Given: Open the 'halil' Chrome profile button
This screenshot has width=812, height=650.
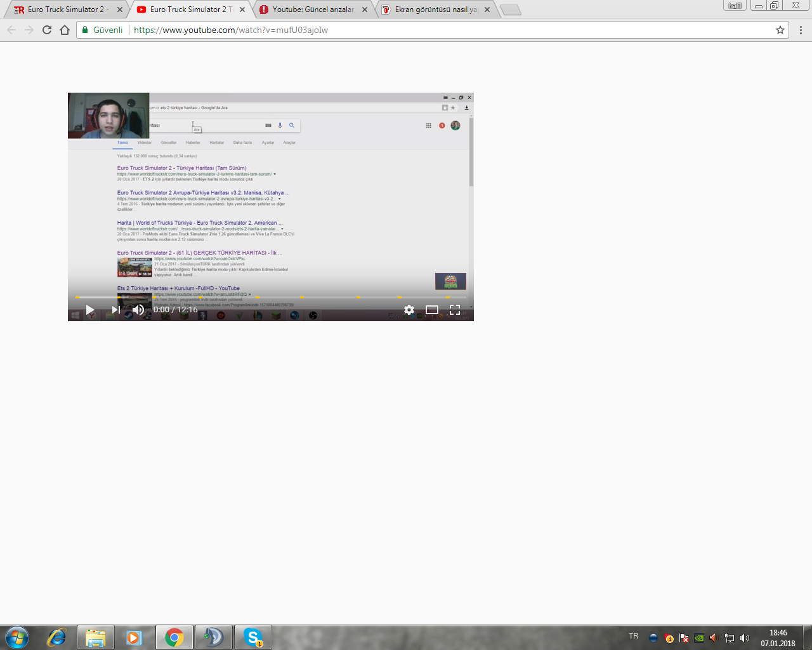Looking at the screenshot, I should point(735,6).
